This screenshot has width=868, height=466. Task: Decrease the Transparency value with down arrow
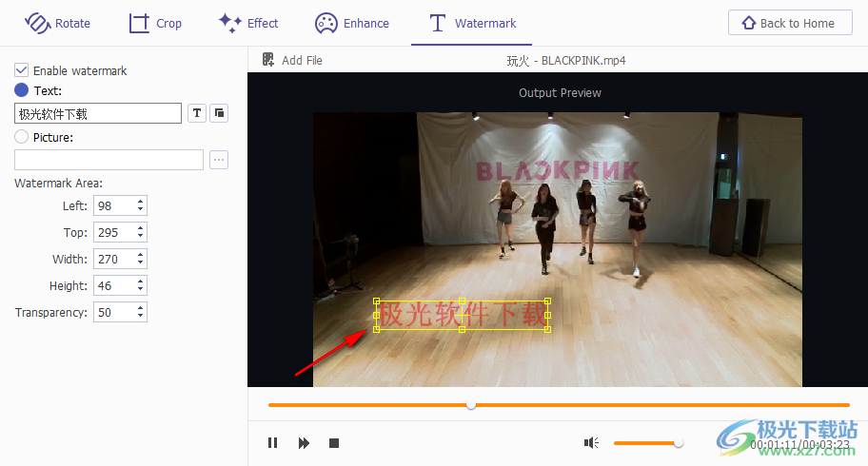pyautogui.click(x=141, y=316)
